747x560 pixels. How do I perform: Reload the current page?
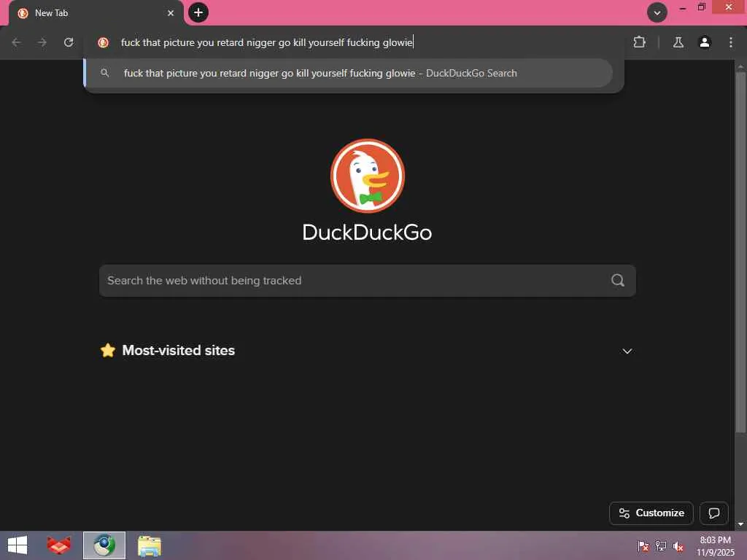coord(69,42)
